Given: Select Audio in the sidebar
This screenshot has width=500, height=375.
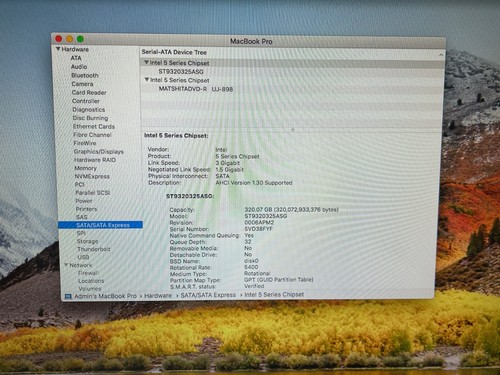Looking at the screenshot, I should coord(79,67).
